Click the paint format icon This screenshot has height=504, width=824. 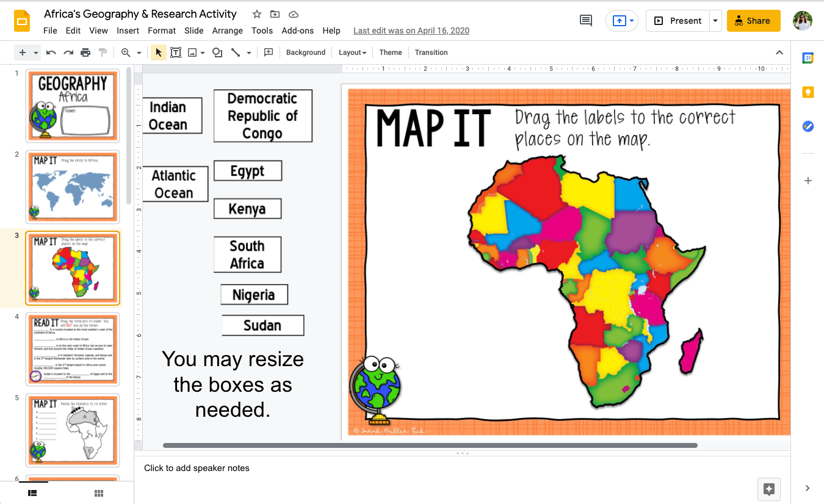[103, 52]
